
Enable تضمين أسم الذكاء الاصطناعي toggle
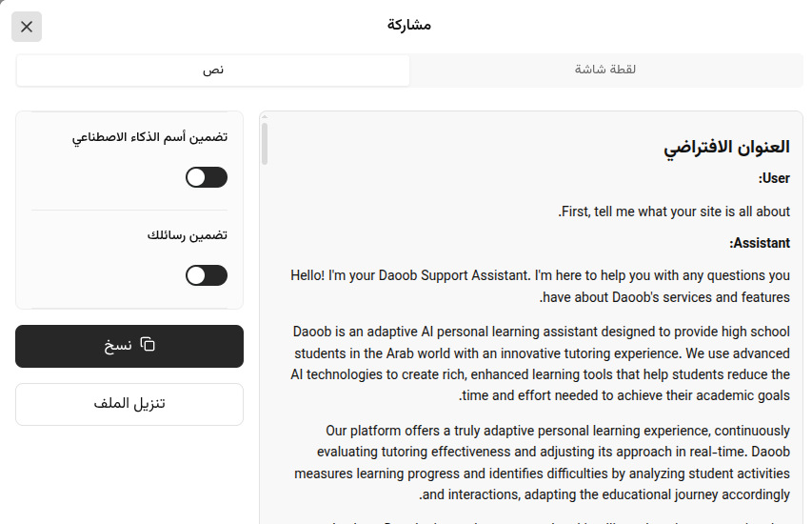pos(207,177)
